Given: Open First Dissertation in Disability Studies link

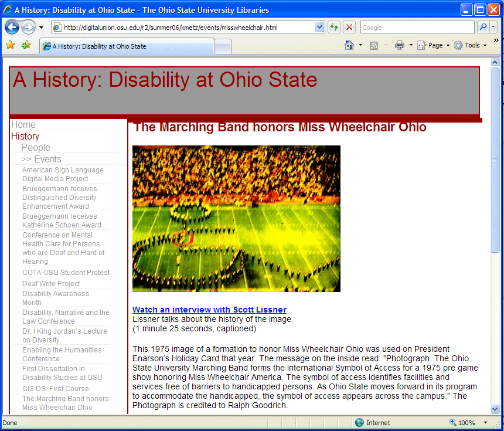Looking at the screenshot, I should [x=62, y=373].
